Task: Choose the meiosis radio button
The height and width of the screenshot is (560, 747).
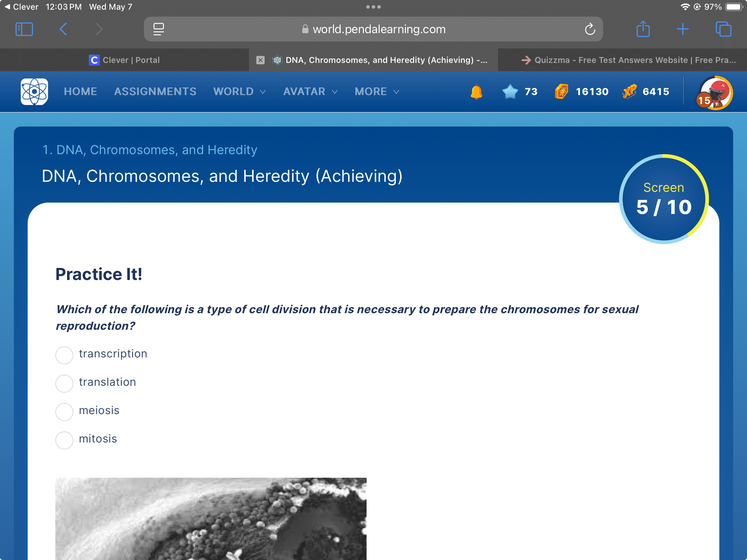Action: click(x=64, y=412)
